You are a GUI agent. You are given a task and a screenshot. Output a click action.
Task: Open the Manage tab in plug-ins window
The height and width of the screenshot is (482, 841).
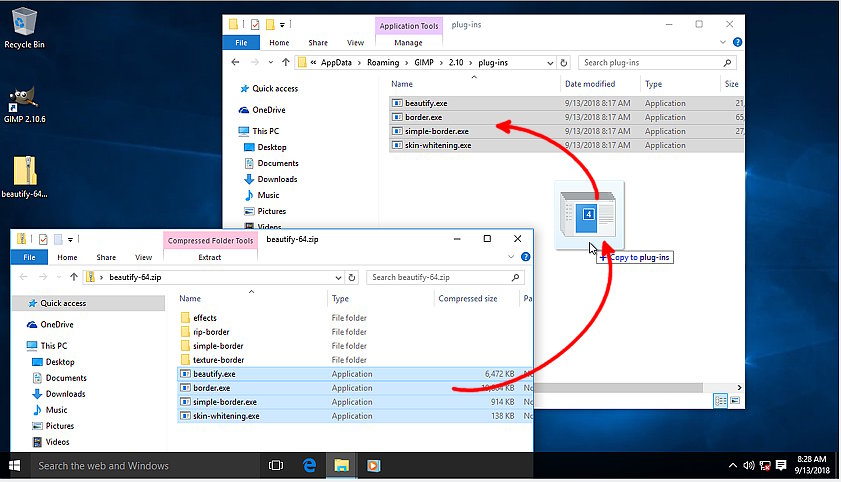[408, 43]
